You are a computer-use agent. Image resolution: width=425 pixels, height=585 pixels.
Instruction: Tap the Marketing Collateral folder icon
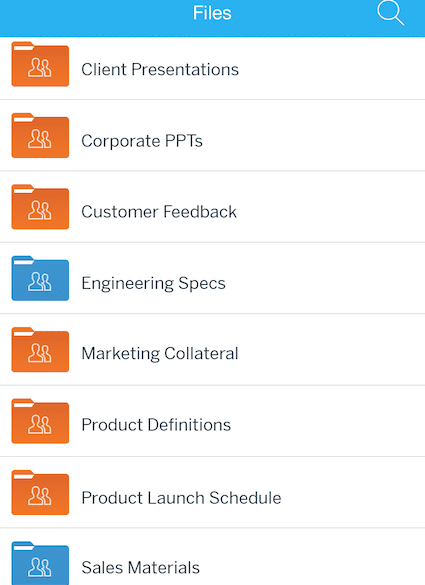40,350
